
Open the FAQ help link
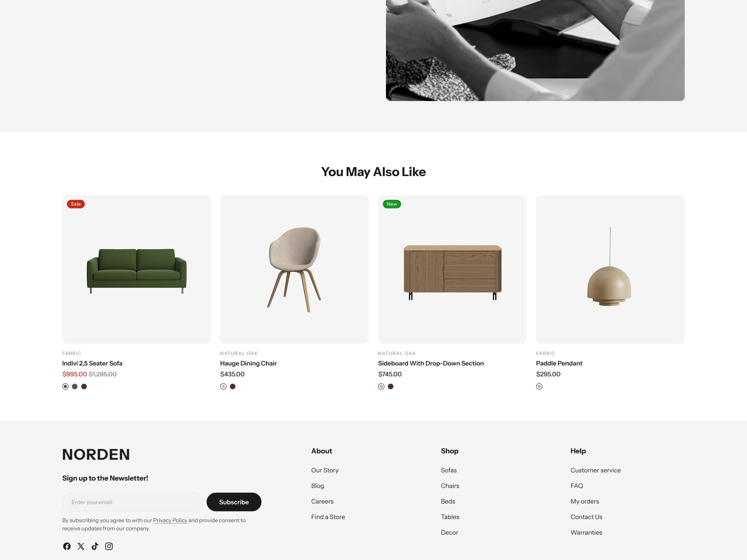[x=577, y=486]
